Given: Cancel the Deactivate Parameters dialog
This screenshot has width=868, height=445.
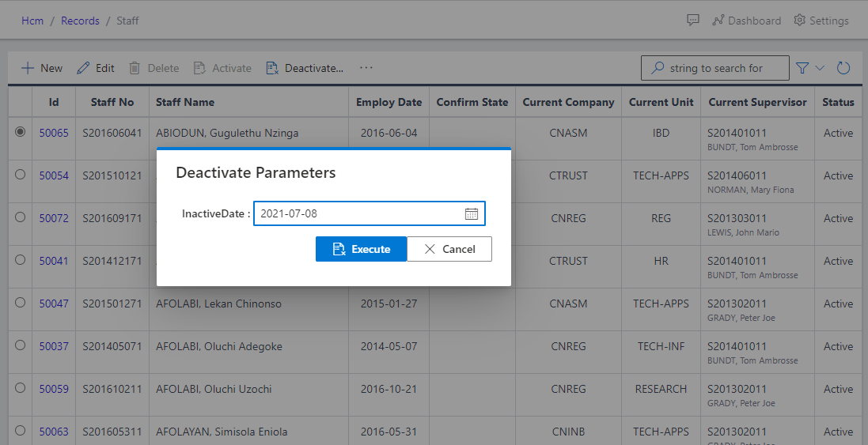Looking at the screenshot, I should point(449,249).
